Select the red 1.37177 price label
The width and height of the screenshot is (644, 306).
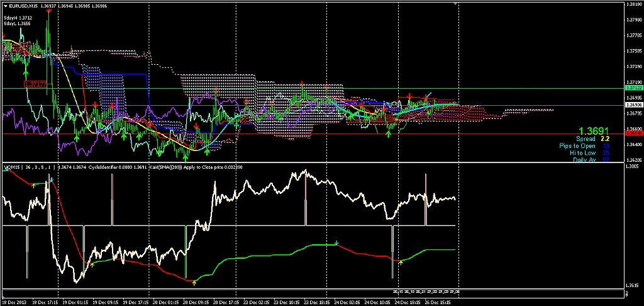click(x=35, y=84)
